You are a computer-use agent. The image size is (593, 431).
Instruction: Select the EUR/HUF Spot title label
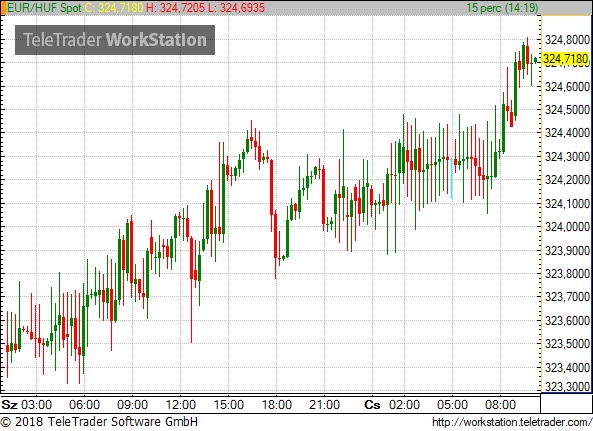[44, 8]
